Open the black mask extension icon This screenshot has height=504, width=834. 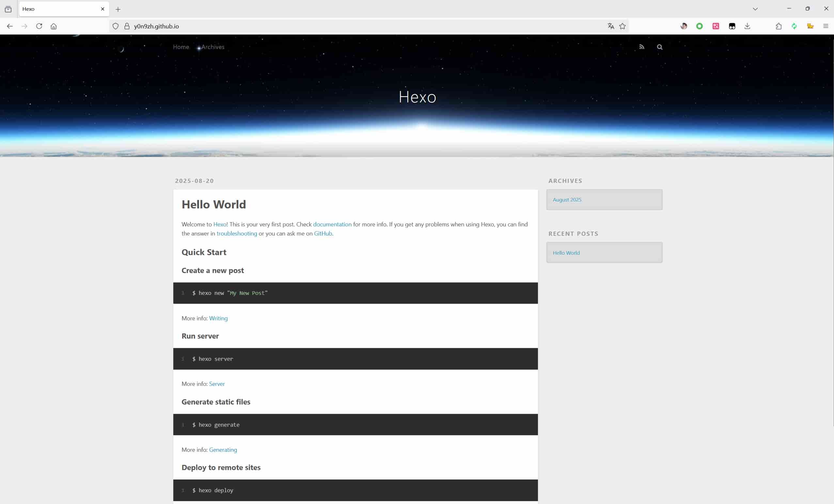tap(732, 26)
